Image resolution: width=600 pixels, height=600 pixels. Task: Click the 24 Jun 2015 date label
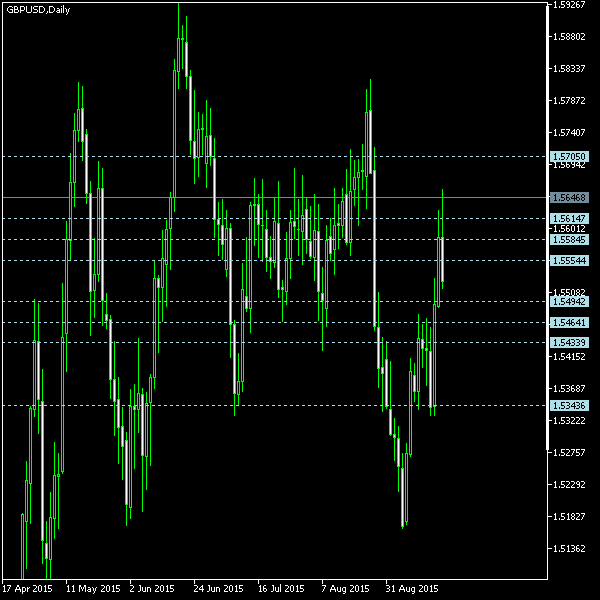click(x=218, y=589)
